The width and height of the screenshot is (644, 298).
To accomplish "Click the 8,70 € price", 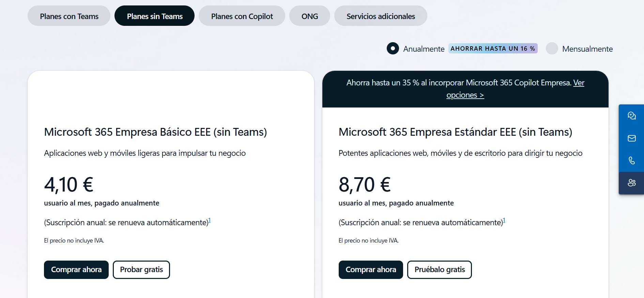I will coord(365,185).
